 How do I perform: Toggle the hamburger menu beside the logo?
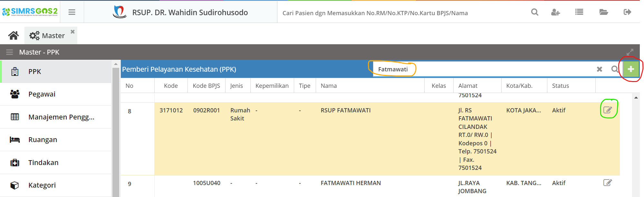[x=72, y=12]
